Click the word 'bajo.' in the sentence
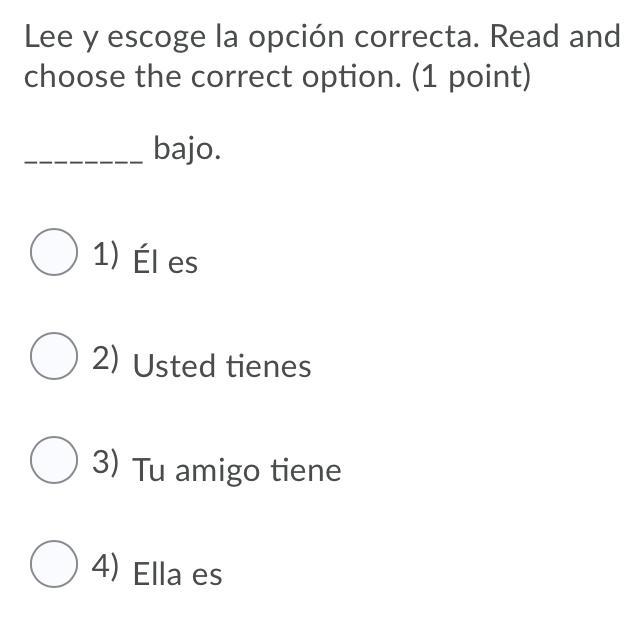The width and height of the screenshot is (629, 630). click(187, 150)
